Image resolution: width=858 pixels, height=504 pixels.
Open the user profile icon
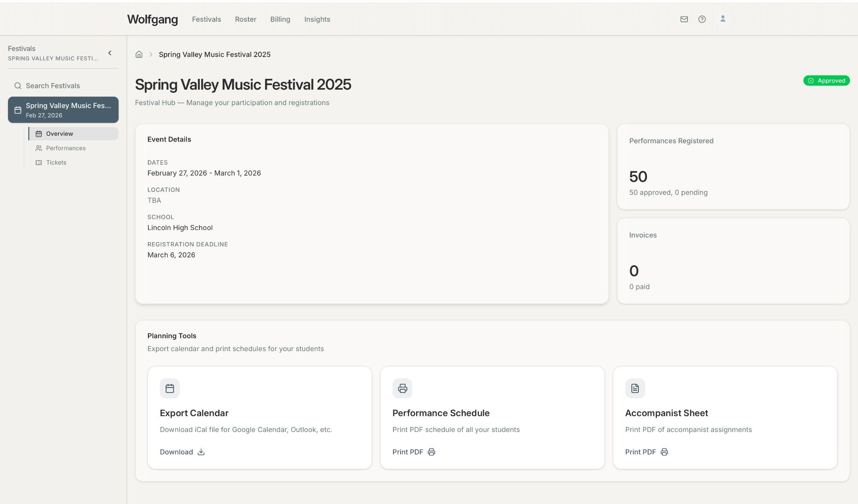point(723,19)
